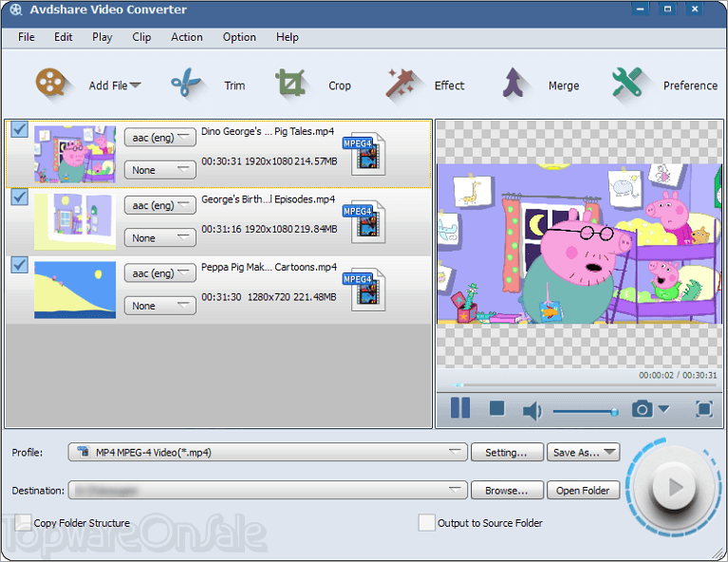The height and width of the screenshot is (562, 728).
Task: Open subtitle None dropdown for Peppa Pig Mak file
Action: 159,306
